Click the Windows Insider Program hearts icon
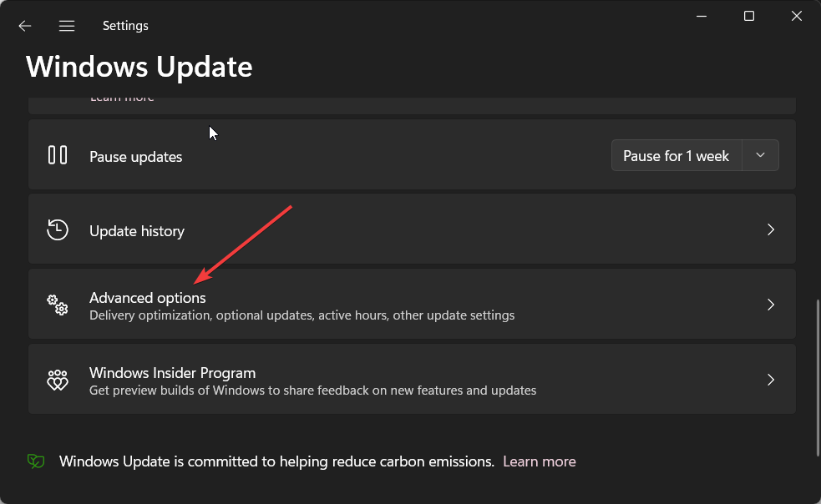 click(x=58, y=380)
